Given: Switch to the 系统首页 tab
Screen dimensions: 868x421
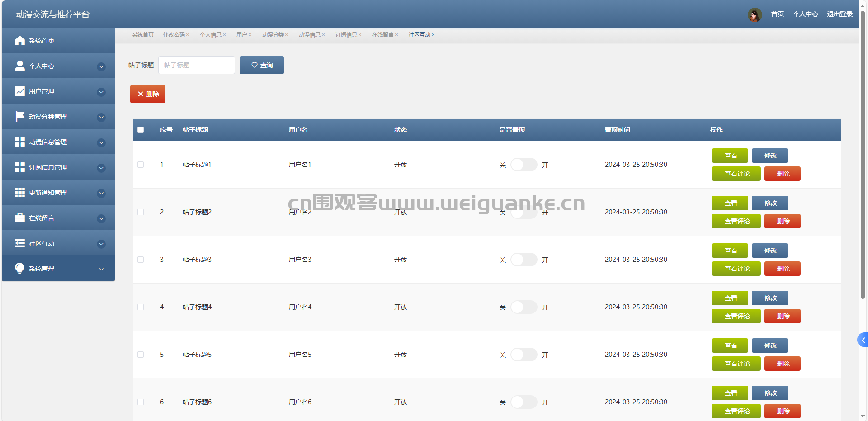Looking at the screenshot, I should (143, 35).
